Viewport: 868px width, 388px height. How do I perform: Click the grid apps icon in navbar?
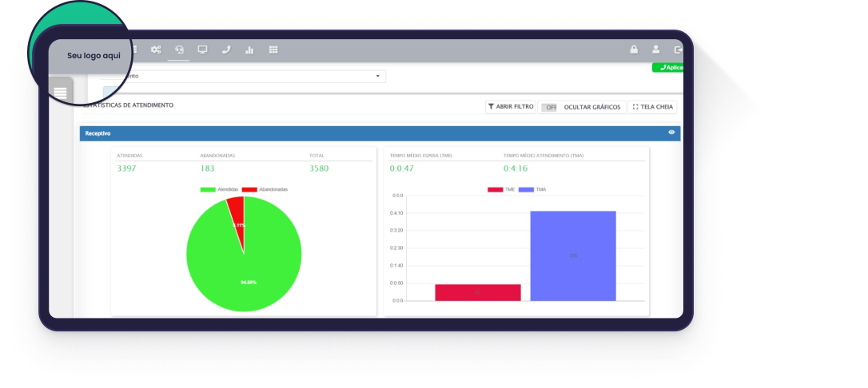pyautogui.click(x=273, y=49)
